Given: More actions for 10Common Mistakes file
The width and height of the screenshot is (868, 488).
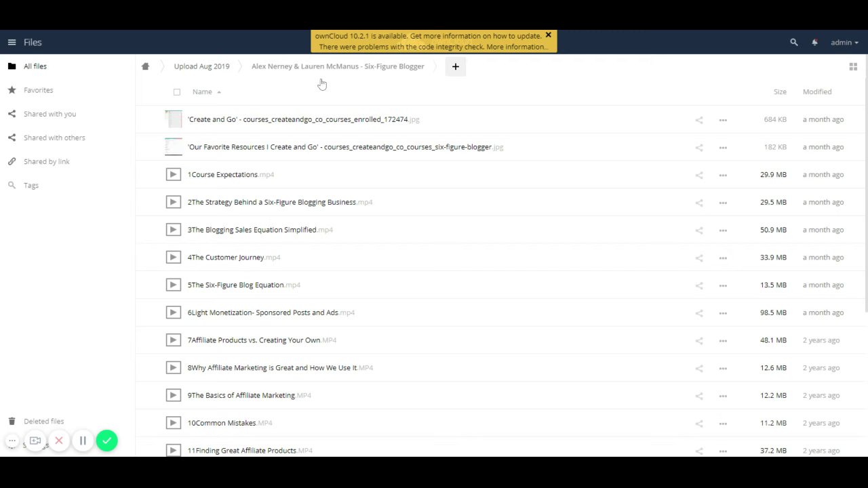Looking at the screenshot, I should (x=723, y=423).
